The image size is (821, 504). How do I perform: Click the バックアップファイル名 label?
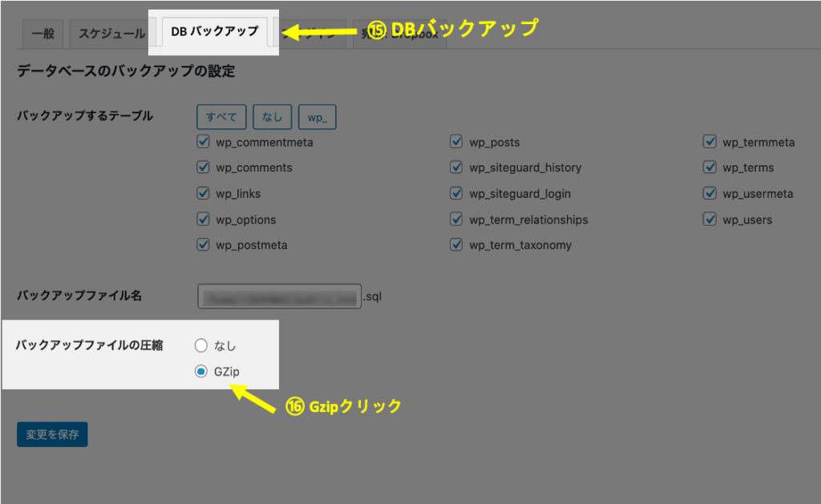(79, 296)
